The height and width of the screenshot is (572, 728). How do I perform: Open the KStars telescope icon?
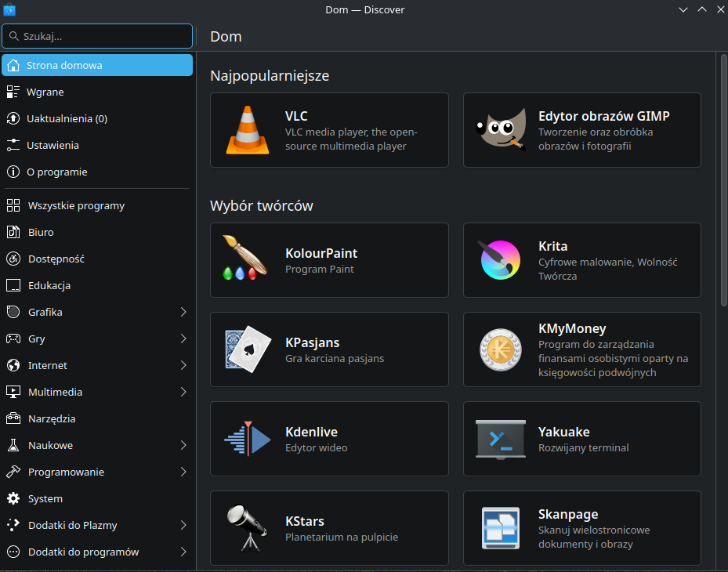(248, 528)
